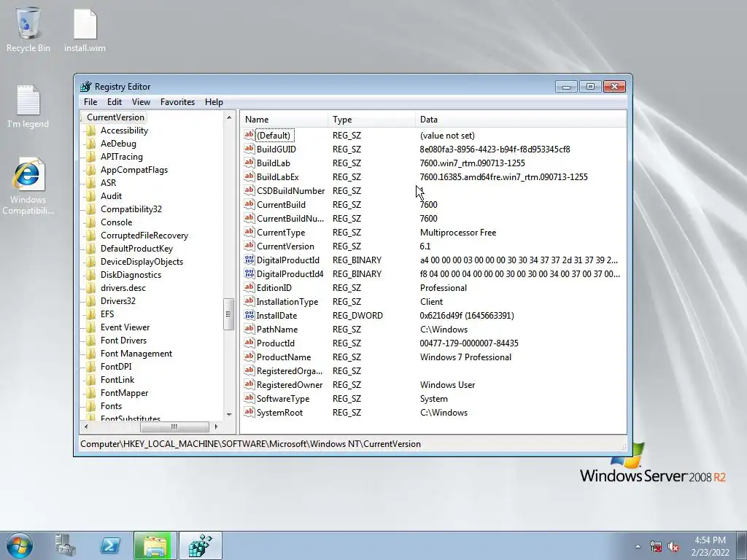Select the Windows Compatibility desktop shortcut
Viewport: 747px width, 560px height.
click(28, 186)
